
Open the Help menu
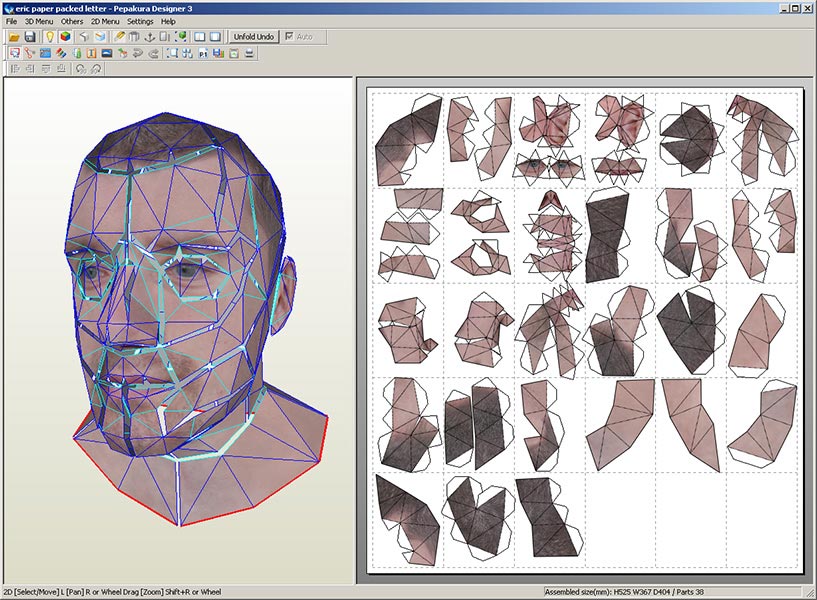tap(168, 21)
